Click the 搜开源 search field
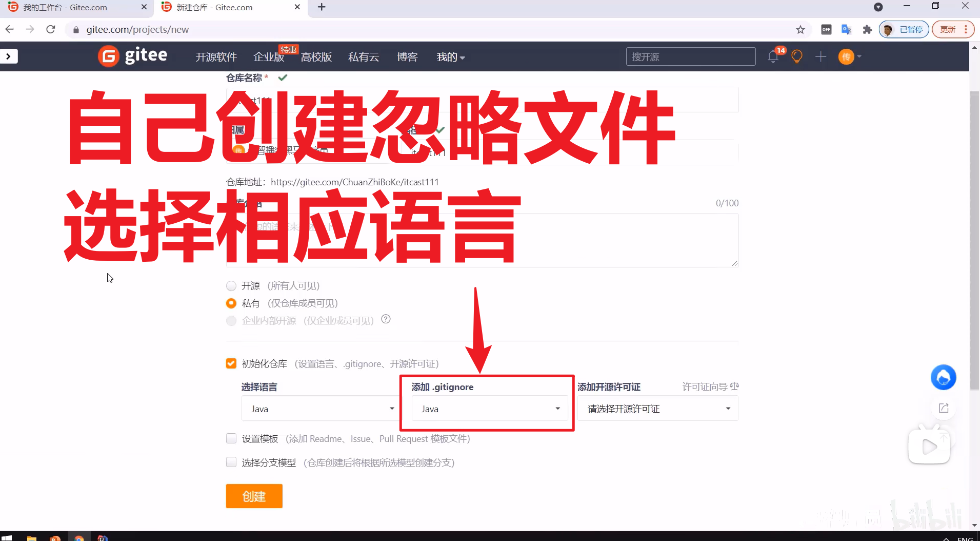This screenshot has height=541, width=980. click(690, 56)
